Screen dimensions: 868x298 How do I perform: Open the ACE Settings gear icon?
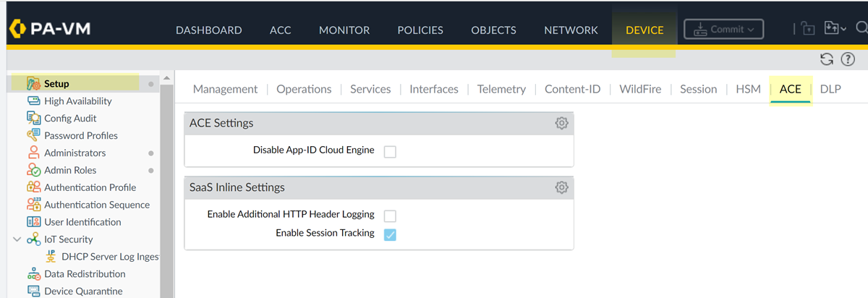[x=561, y=123]
